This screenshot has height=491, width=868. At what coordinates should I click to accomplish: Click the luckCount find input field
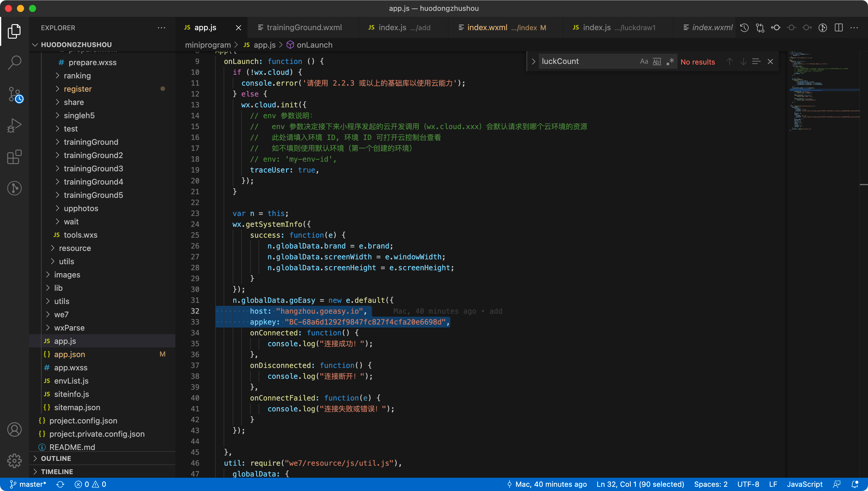coord(586,62)
